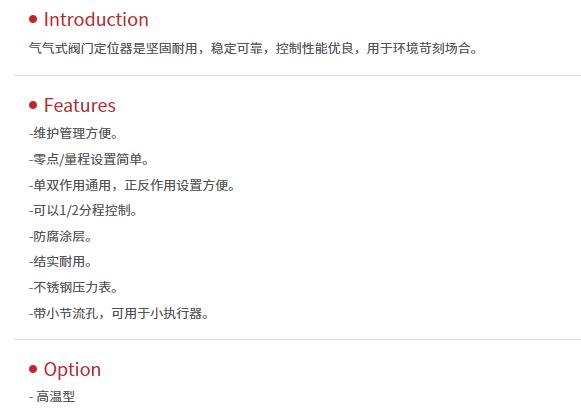
Task: Click the red bullet beside Features
Action: point(33,105)
